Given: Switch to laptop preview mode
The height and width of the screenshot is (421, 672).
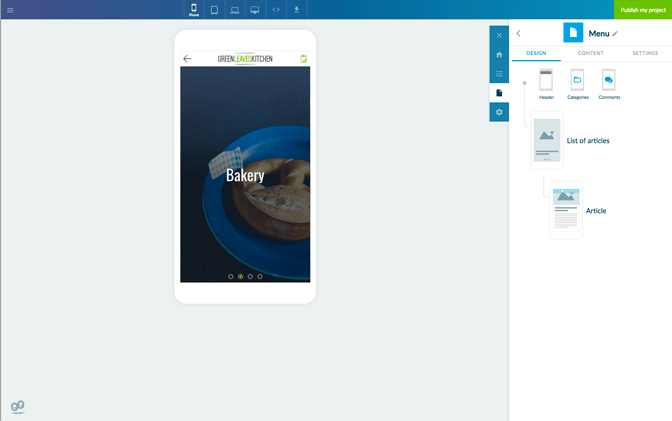Looking at the screenshot, I should 234,10.
